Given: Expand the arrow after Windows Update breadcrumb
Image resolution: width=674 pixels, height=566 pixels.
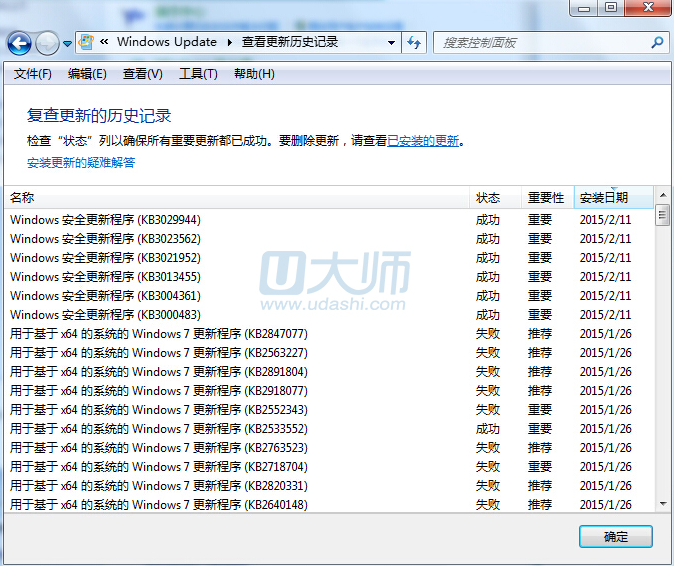Looking at the screenshot, I should point(229,42).
